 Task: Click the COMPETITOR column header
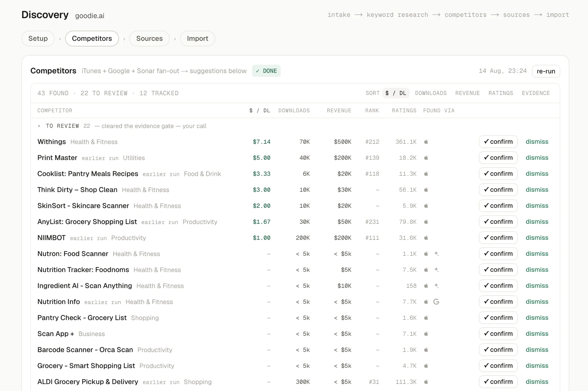click(55, 111)
